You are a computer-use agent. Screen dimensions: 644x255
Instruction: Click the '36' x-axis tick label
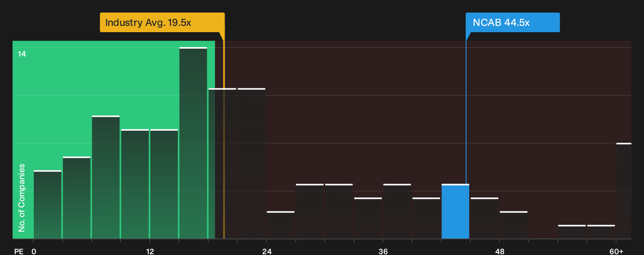(x=383, y=251)
